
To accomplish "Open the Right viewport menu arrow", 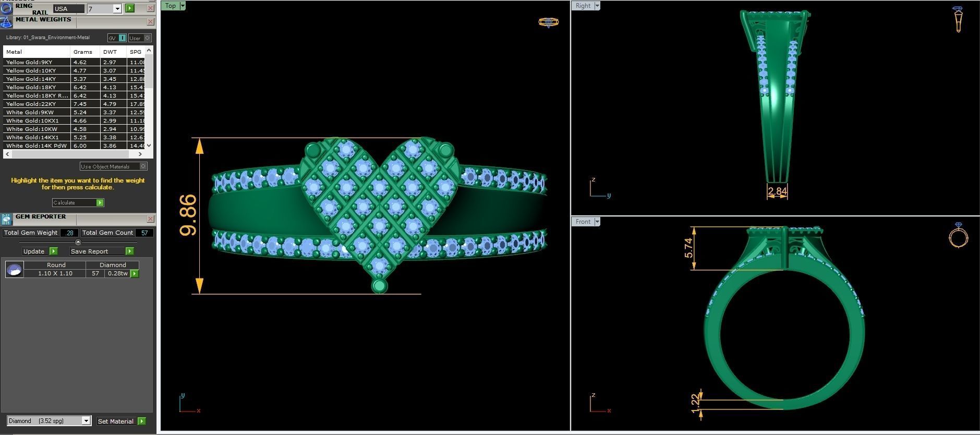I will coord(597,6).
